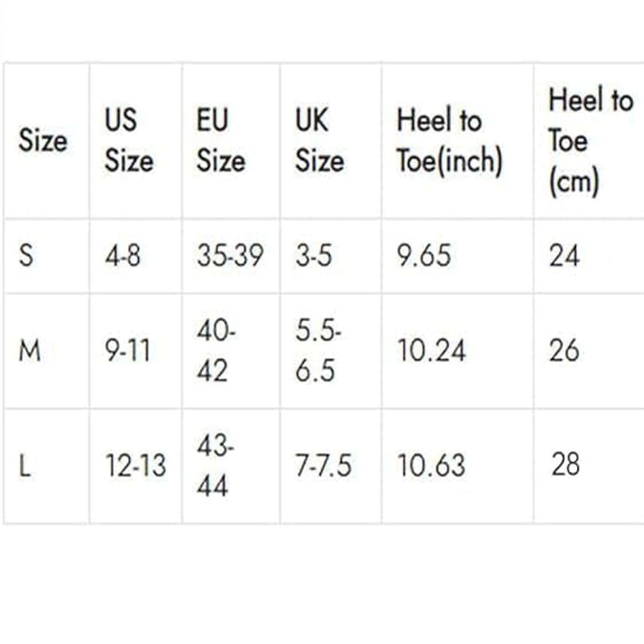Select the EU size "40-42" cell
The image size is (644, 644).
tap(216, 351)
